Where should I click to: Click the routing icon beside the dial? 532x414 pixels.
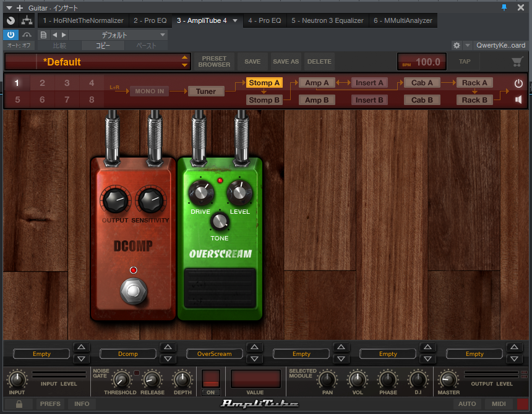27,20
